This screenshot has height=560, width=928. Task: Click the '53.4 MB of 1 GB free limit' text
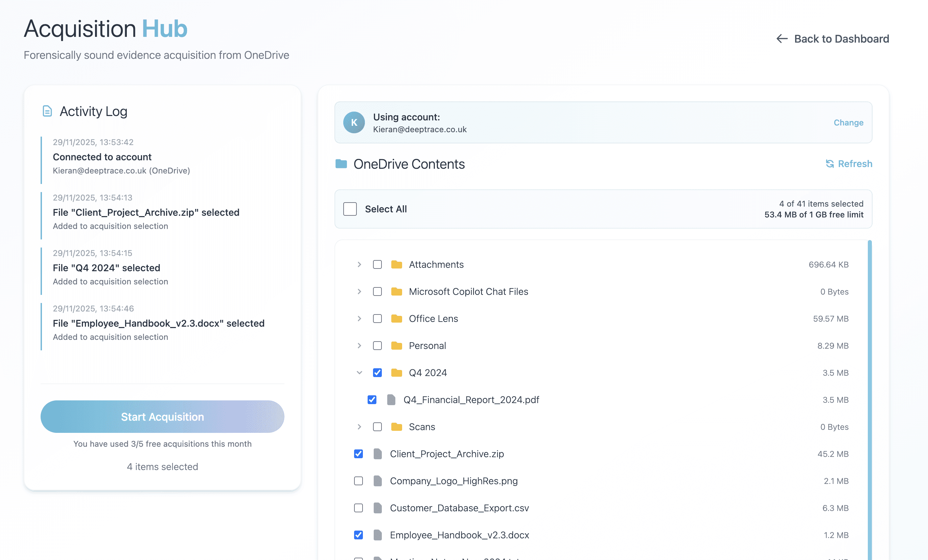814,215
